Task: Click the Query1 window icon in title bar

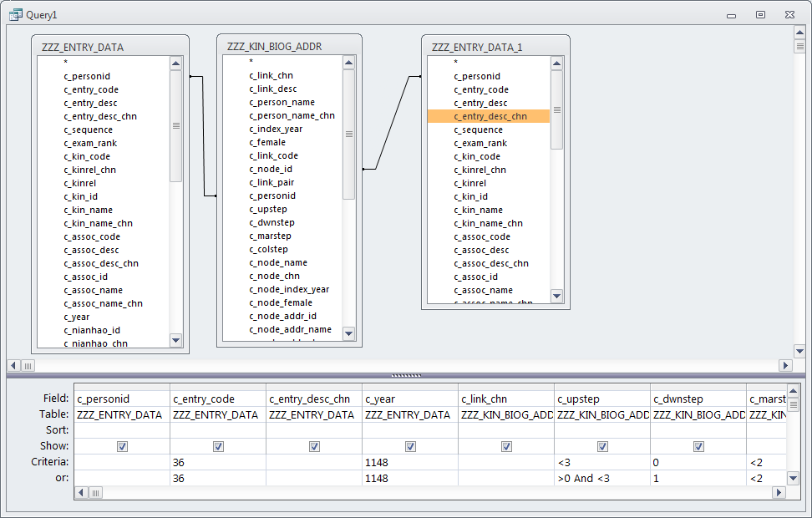Action: point(15,14)
